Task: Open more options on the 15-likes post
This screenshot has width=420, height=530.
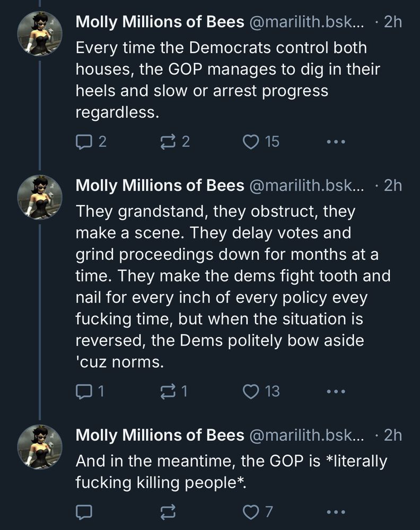Action: 336,142
